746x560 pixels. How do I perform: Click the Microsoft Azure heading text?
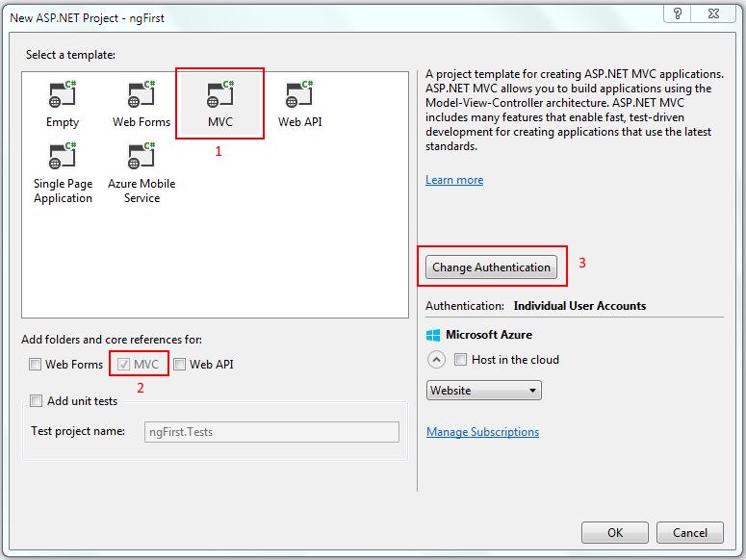click(489, 335)
